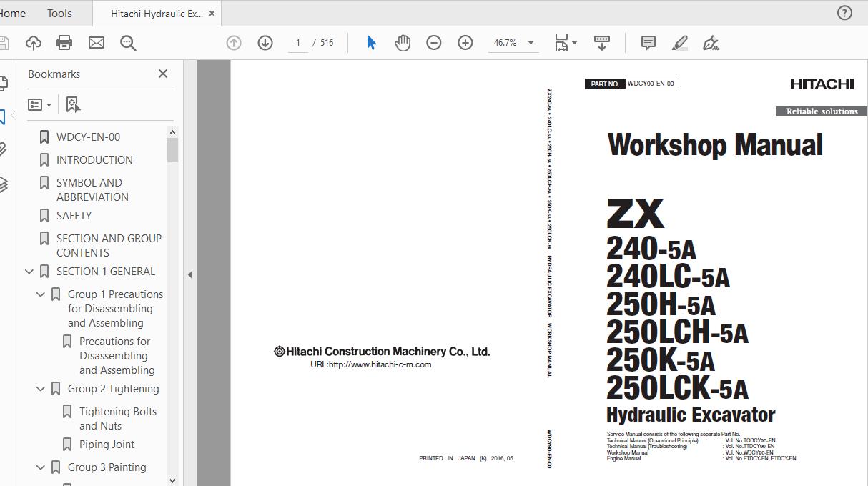The image size is (868, 486).
Task: Go to next page arrow
Action: coord(265,43)
